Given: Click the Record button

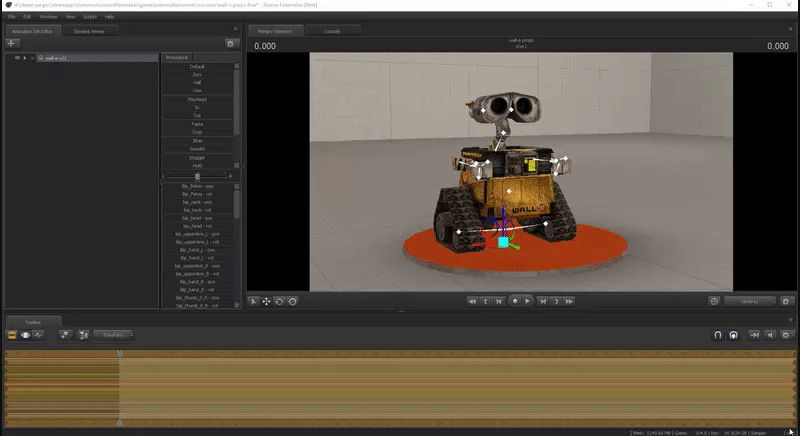Looking at the screenshot, I should pos(515,301).
